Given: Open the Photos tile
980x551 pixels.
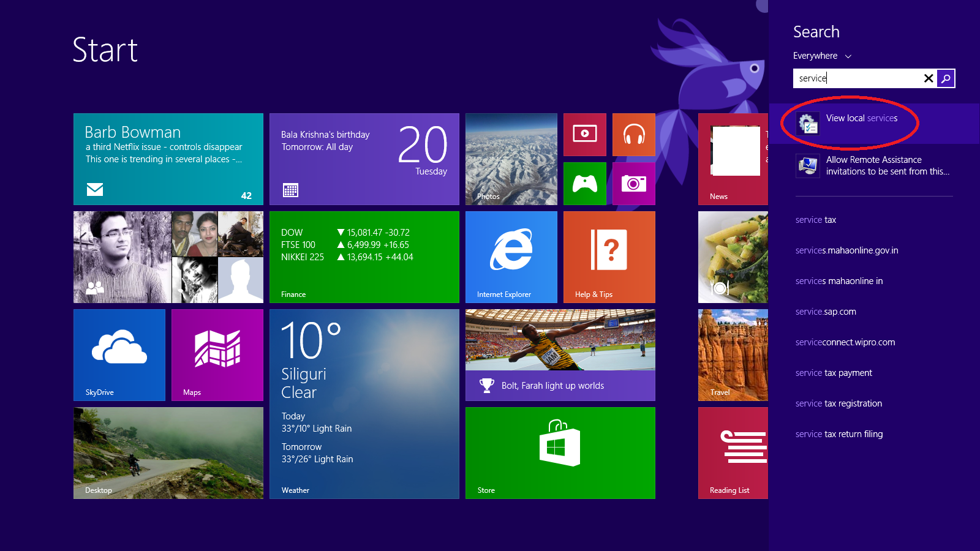Looking at the screenshot, I should pyautogui.click(x=511, y=159).
